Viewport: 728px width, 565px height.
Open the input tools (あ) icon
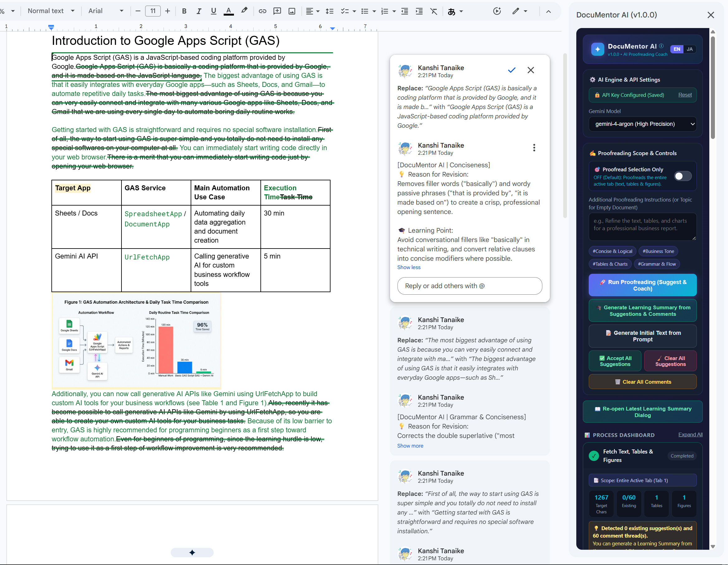pyautogui.click(x=451, y=11)
